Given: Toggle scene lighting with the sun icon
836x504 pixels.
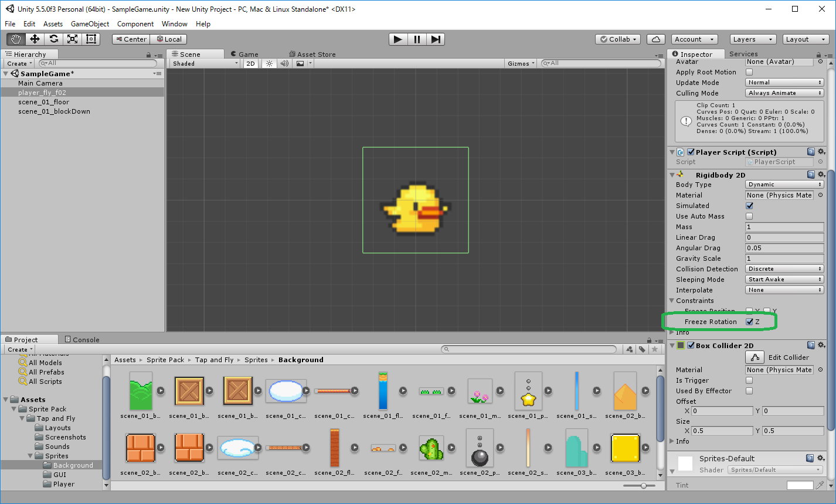Looking at the screenshot, I should [268, 63].
